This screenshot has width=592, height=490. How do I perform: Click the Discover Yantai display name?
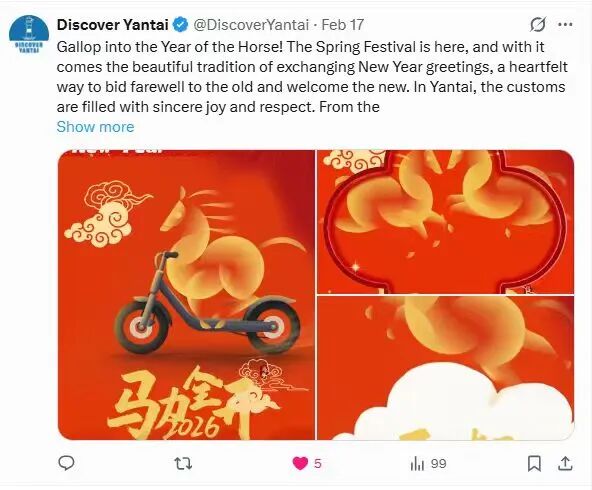coord(113,25)
